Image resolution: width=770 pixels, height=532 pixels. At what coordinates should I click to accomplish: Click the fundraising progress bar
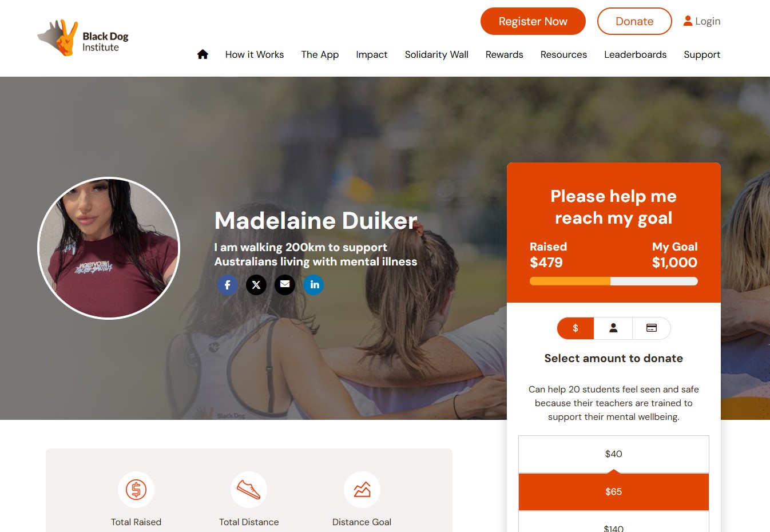[x=614, y=281]
